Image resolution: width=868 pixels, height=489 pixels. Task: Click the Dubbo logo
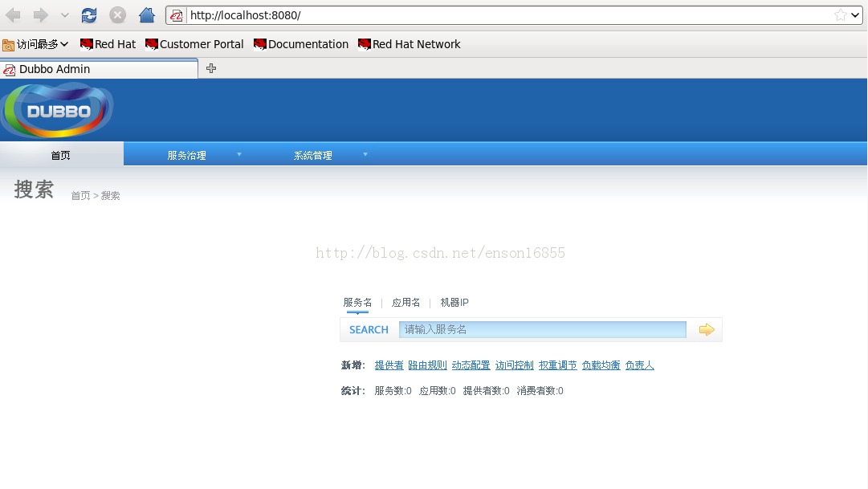coord(57,110)
